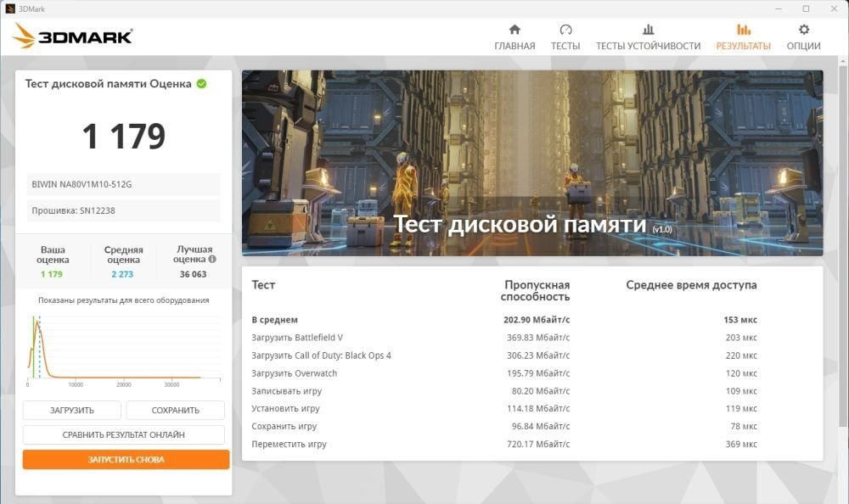
Task: Click the 720.17 Мбайт/с bandwidth value
Action: coord(538,445)
